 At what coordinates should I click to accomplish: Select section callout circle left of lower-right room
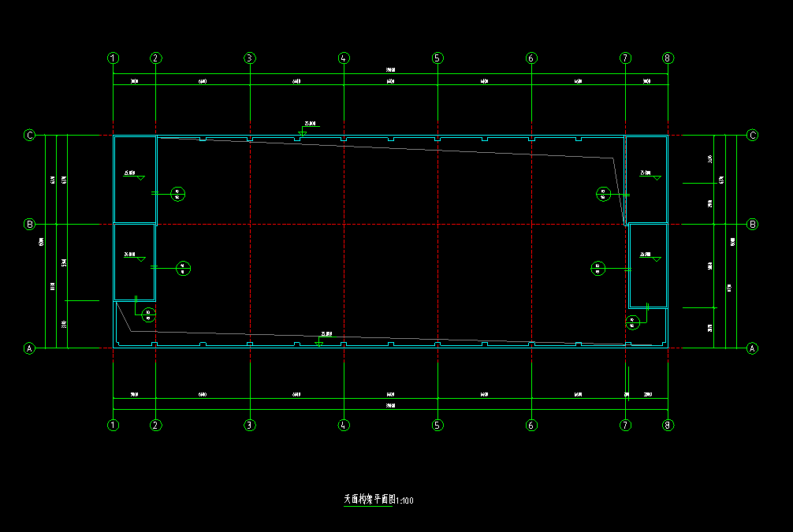click(598, 268)
